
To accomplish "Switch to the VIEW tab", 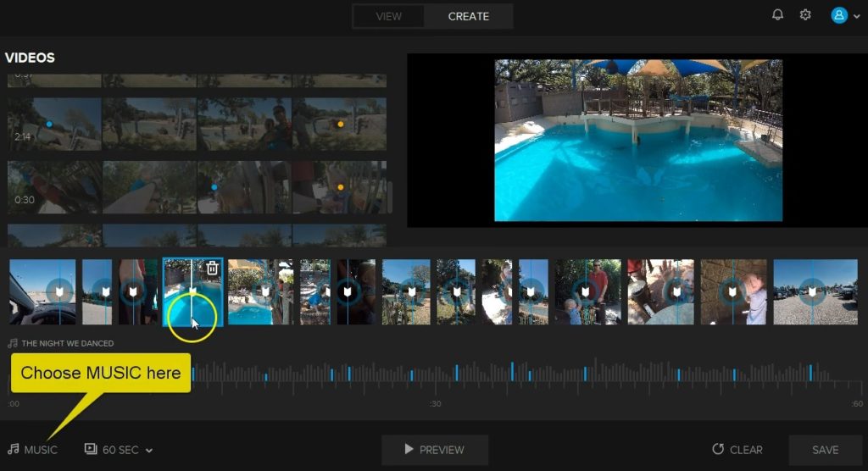I will point(388,17).
